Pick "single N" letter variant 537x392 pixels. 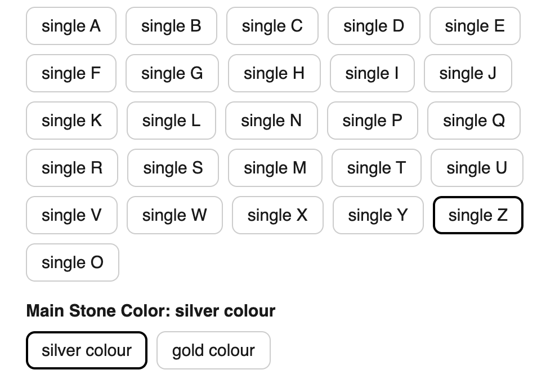point(271,121)
